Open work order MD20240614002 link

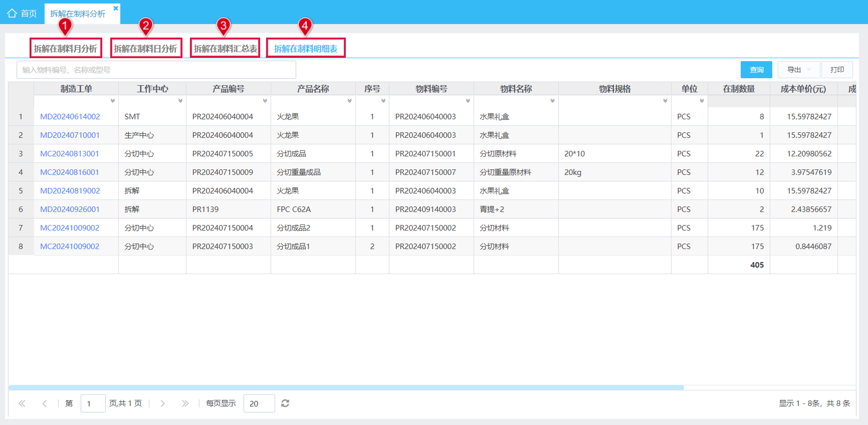[70, 117]
